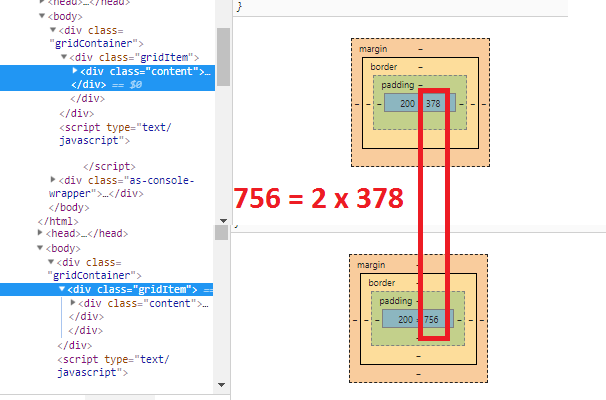Click margin-left dash value in upper box model
This screenshot has height=400, width=606.
357,104
